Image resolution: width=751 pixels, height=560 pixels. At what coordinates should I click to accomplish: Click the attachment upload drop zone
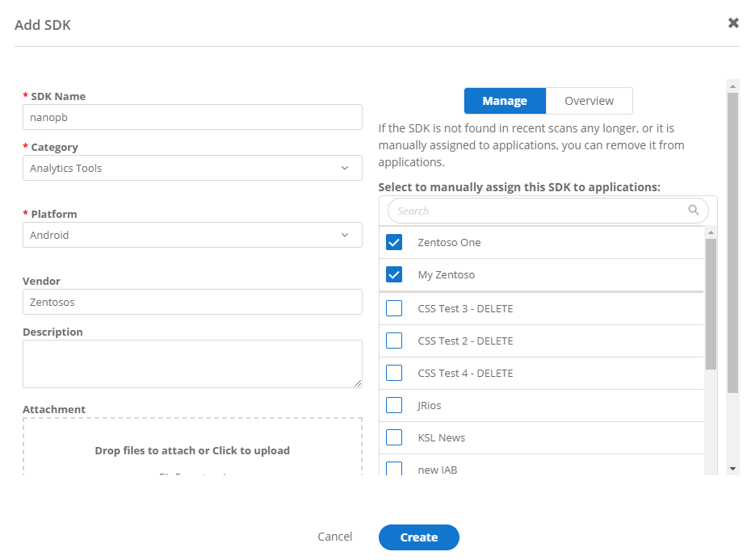pyautogui.click(x=192, y=449)
